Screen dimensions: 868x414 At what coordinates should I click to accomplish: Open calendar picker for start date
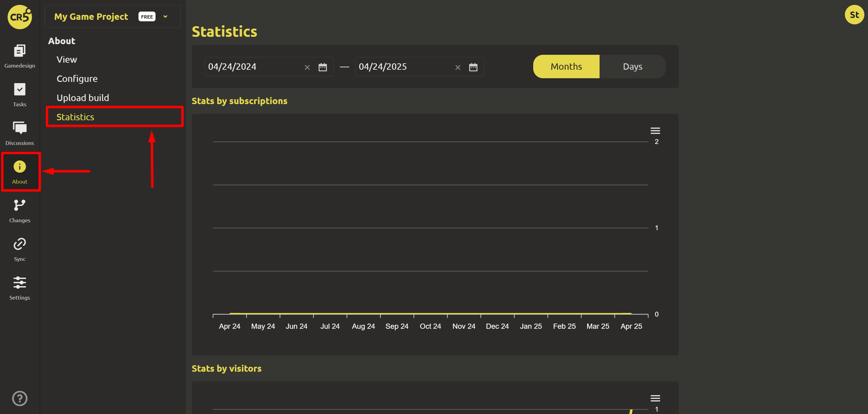[323, 67]
